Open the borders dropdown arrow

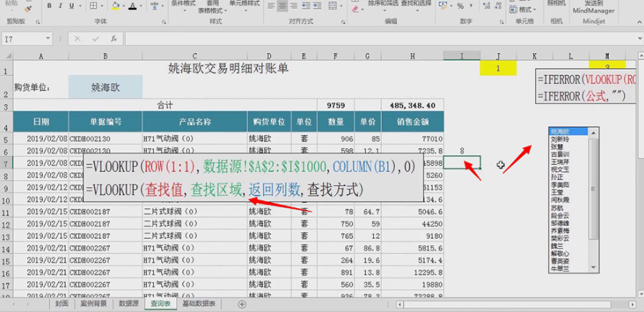click(102, 6)
